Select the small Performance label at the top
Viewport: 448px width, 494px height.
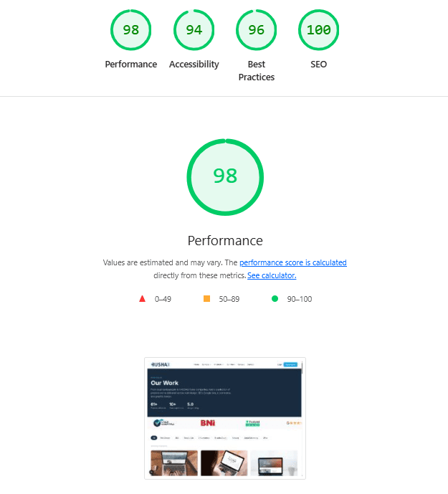pyautogui.click(x=130, y=65)
